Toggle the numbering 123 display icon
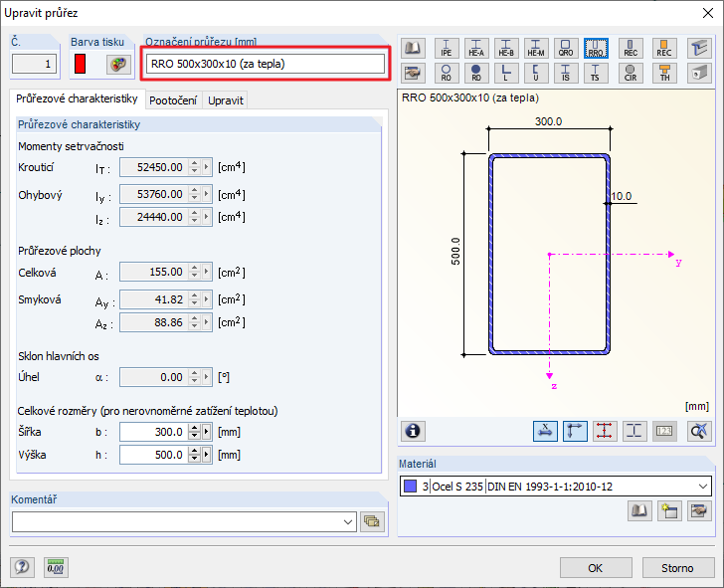Image resolution: width=724 pixels, height=588 pixels. [664, 431]
